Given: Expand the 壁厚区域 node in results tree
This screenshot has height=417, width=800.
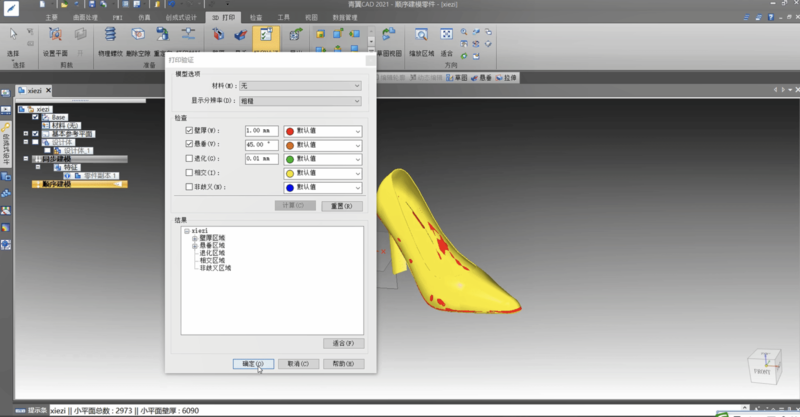Looking at the screenshot, I should pos(194,239).
